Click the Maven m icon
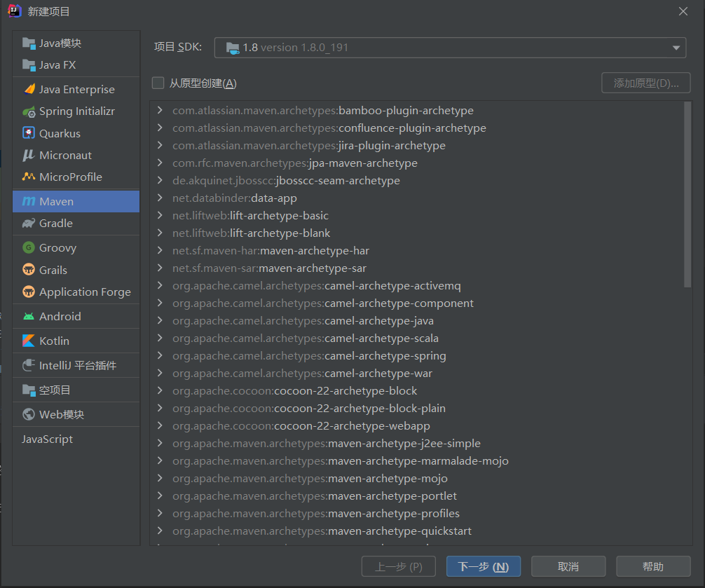 (x=29, y=201)
